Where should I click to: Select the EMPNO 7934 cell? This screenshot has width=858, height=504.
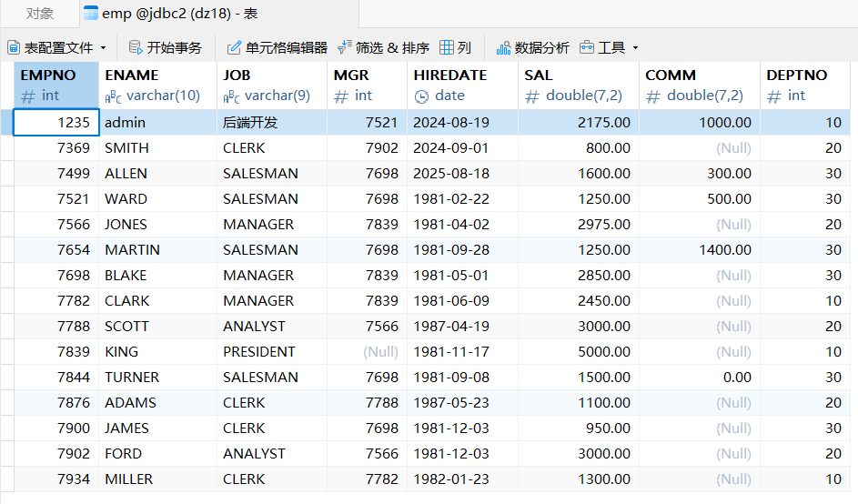(x=56, y=479)
